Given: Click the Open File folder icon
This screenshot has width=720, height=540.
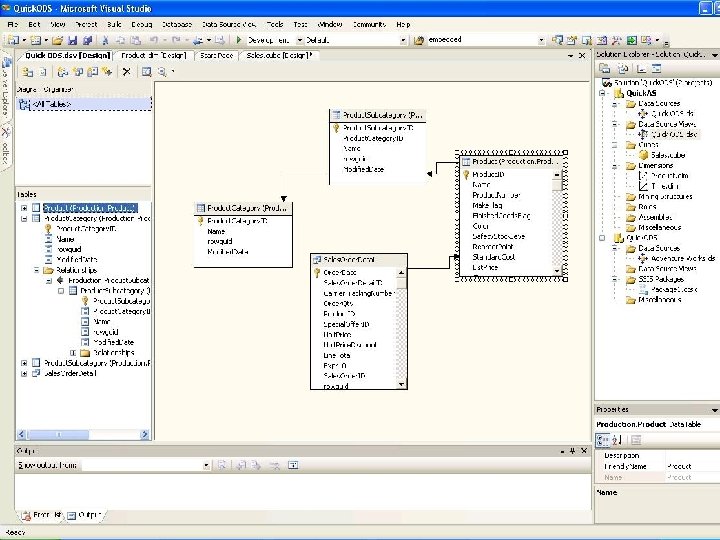Looking at the screenshot, I should click(x=59, y=40).
